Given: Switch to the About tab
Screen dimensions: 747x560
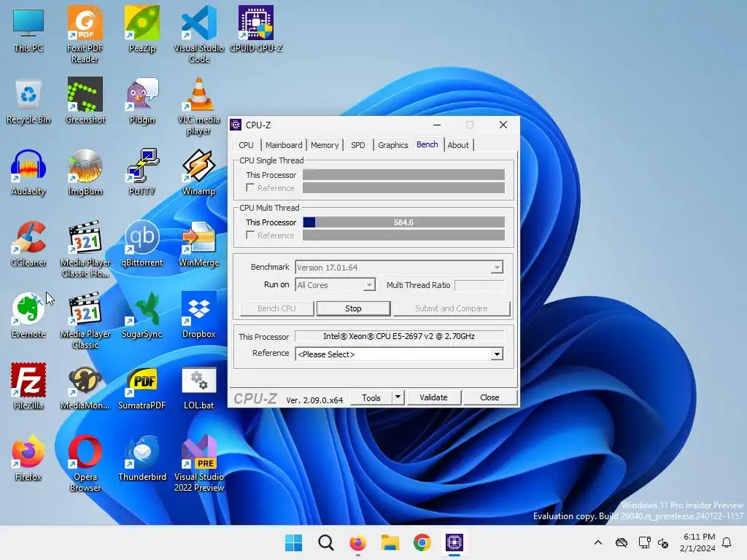Looking at the screenshot, I should point(458,145).
